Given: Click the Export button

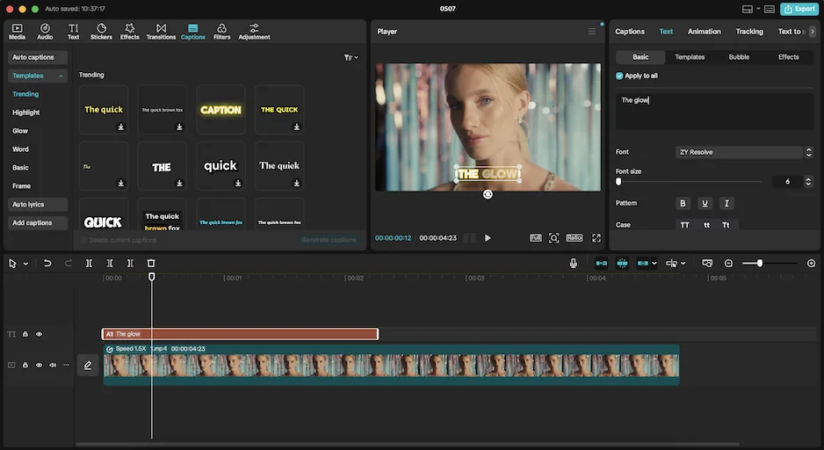Looking at the screenshot, I should pos(799,9).
